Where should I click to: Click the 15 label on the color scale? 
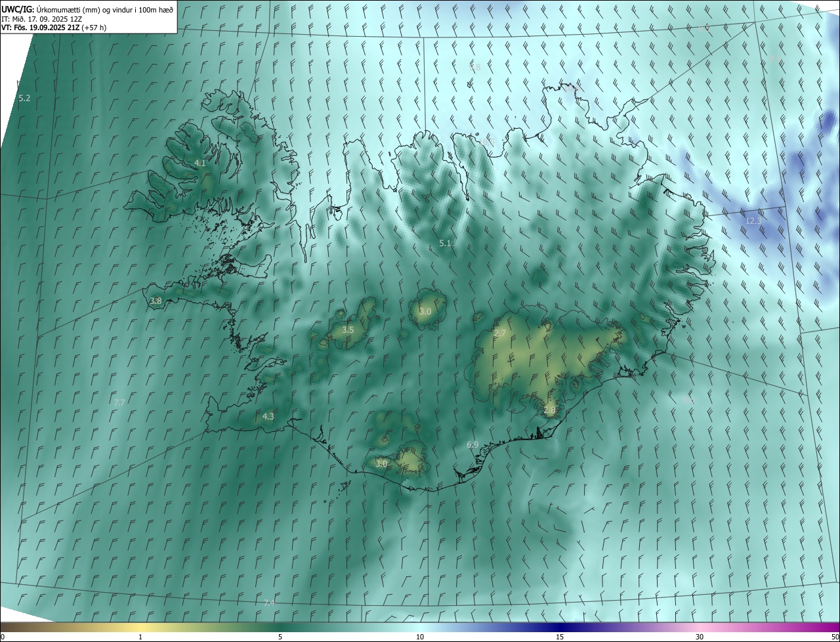point(560,637)
